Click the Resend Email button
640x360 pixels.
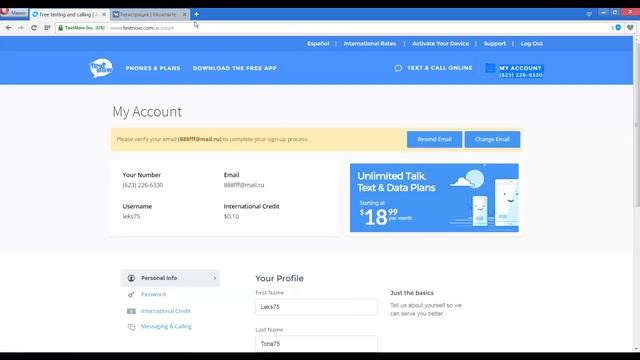(434, 139)
